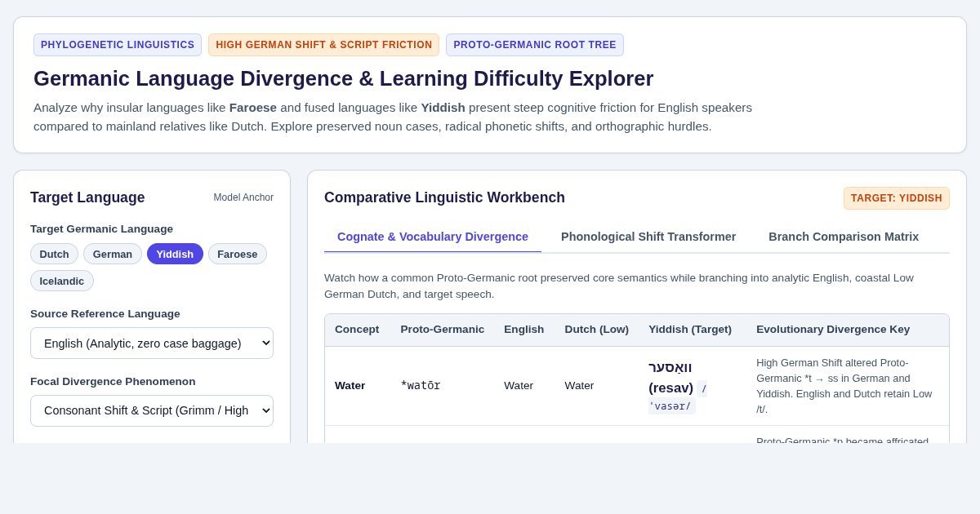Click the Model Anchor label
Viewport: 980px width, 514px height.
(x=243, y=197)
